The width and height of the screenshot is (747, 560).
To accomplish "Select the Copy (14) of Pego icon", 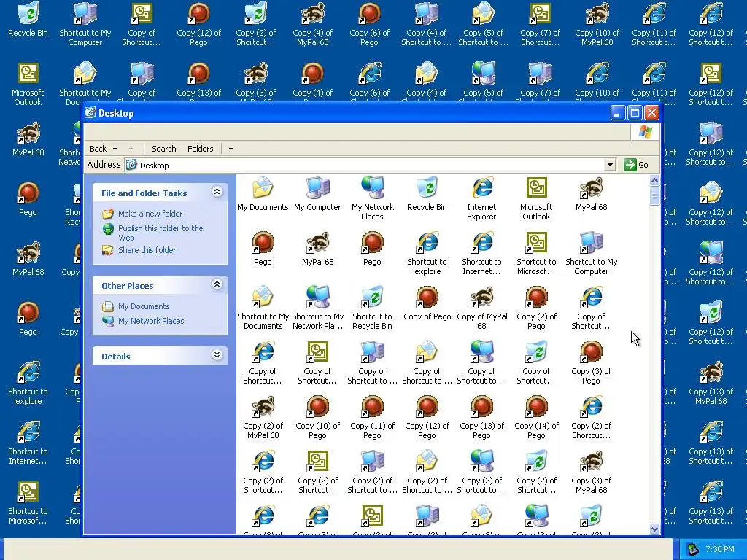I will tap(536, 418).
